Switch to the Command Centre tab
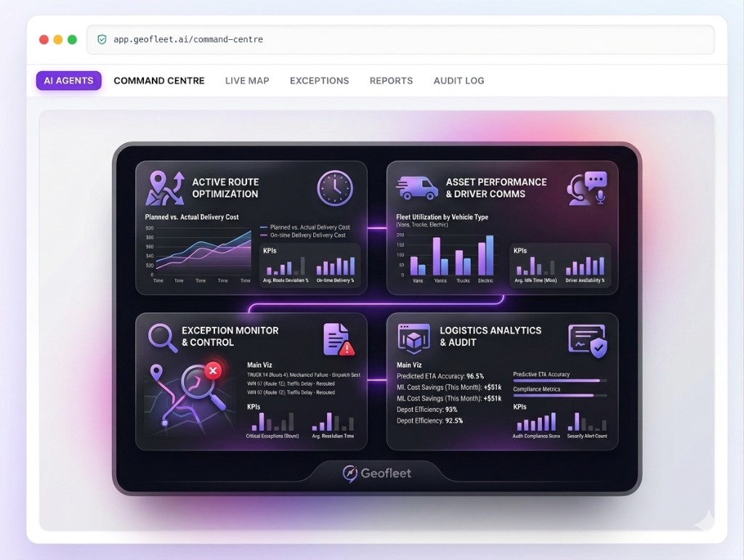744x560 pixels. tap(159, 81)
